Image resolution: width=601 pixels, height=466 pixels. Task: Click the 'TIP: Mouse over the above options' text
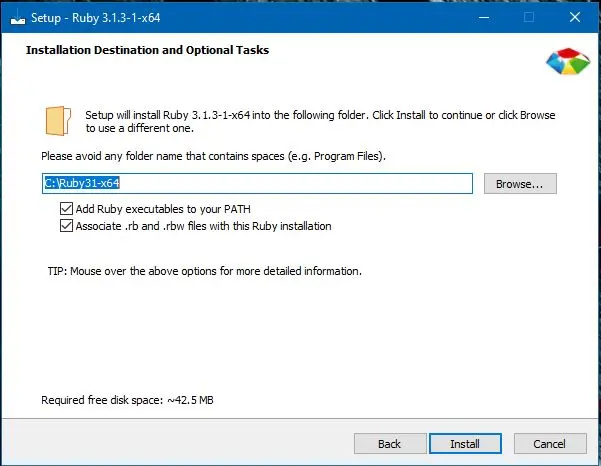205,271
